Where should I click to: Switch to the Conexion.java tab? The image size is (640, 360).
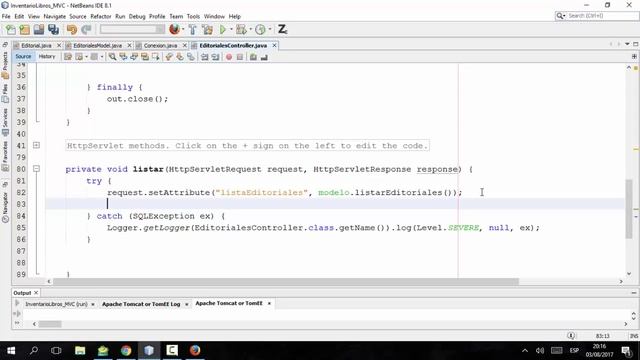point(160,45)
